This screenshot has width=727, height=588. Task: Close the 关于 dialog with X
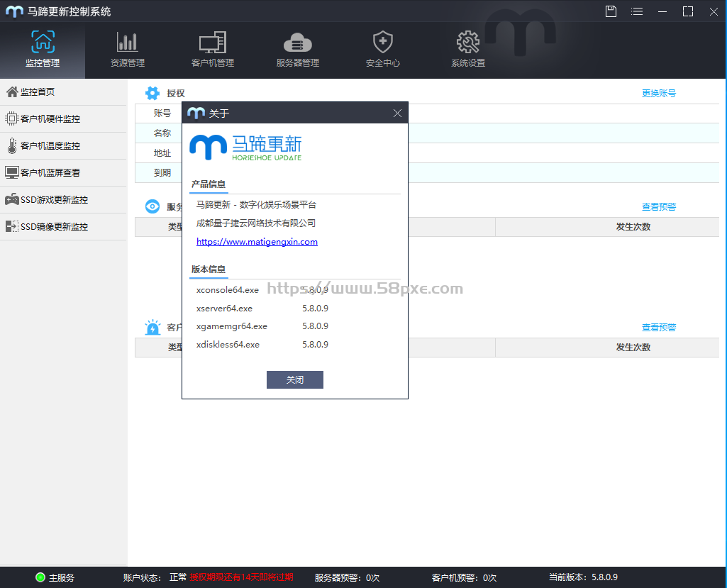397,113
